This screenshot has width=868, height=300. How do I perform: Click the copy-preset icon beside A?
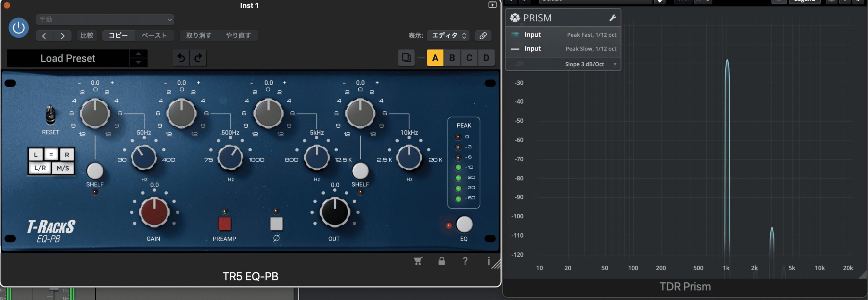(x=406, y=58)
